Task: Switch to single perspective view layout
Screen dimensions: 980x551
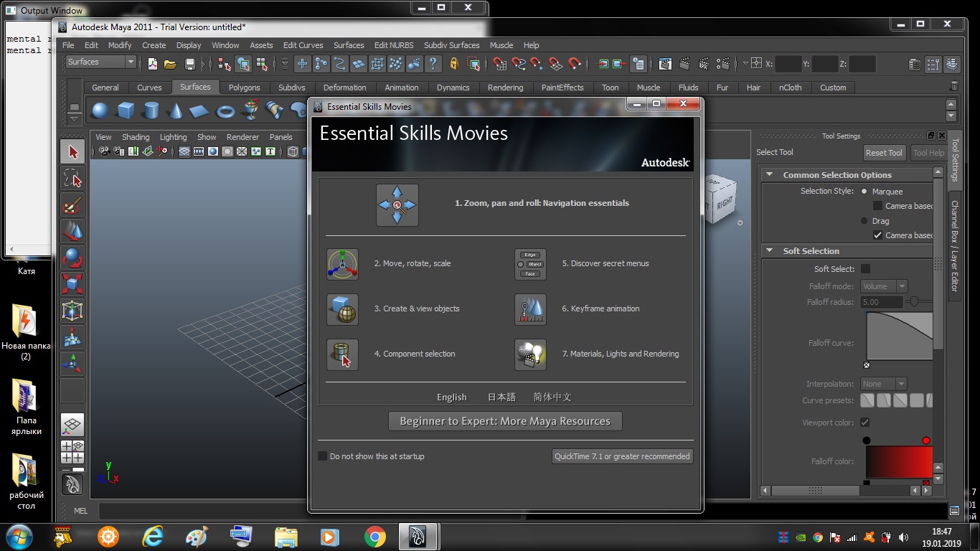Action: point(72,425)
